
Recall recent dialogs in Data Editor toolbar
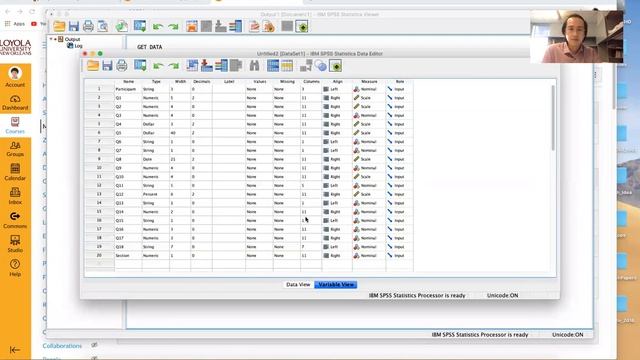click(140, 66)
